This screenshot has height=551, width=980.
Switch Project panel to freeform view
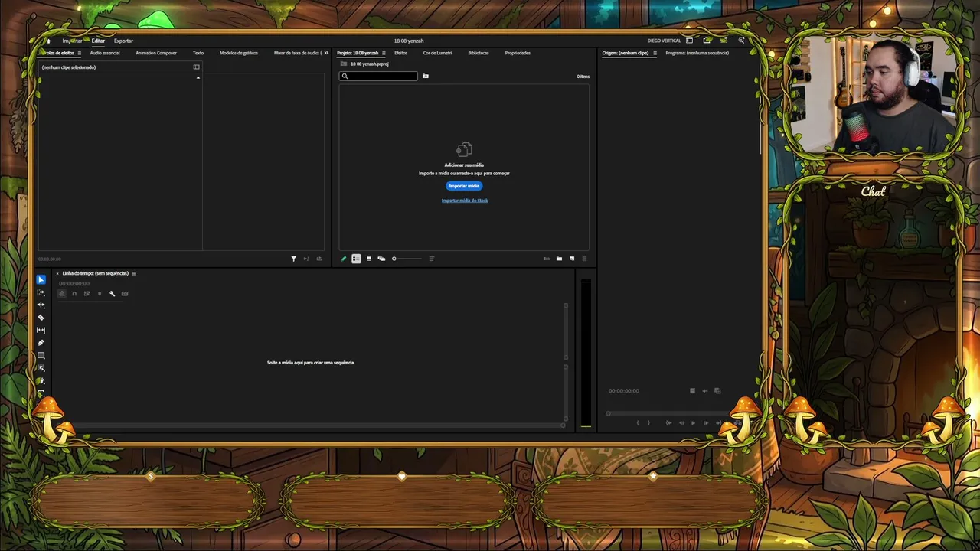[x=381, y=259]
